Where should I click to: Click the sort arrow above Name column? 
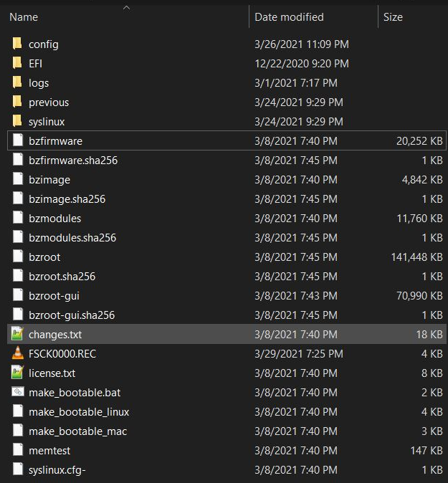126,8
